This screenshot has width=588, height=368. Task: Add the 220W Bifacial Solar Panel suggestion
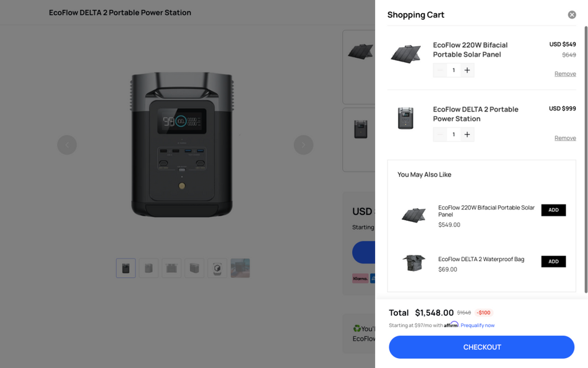tap(554, 210)
